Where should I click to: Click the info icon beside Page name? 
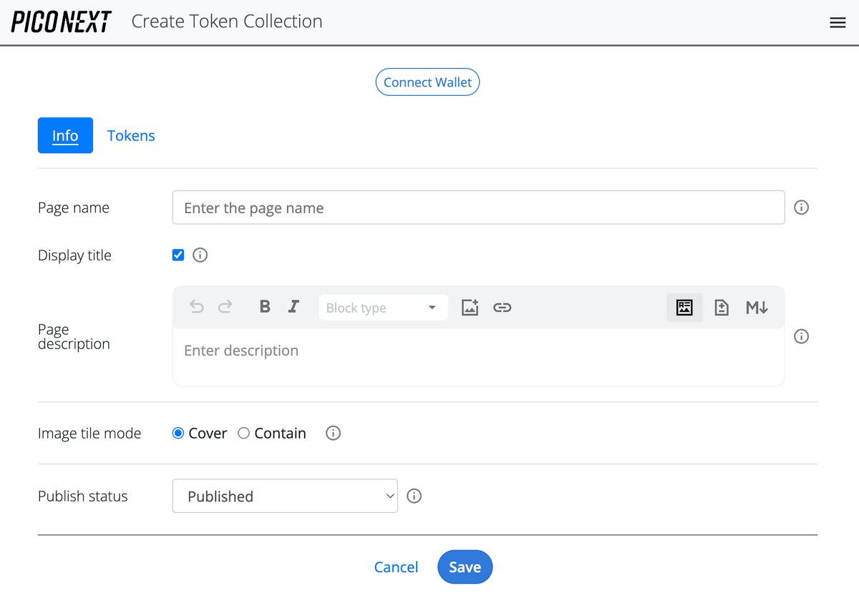pos(801,207)
